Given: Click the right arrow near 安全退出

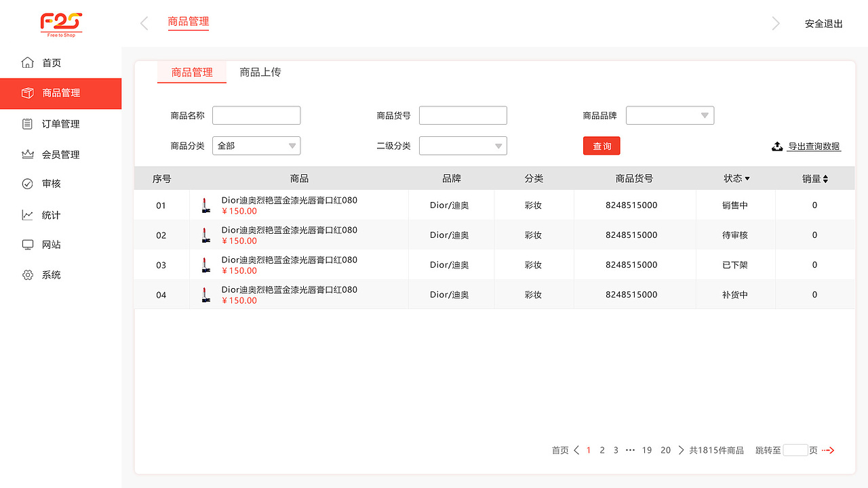Looking at the screenshot, I should tap(776, 24).
